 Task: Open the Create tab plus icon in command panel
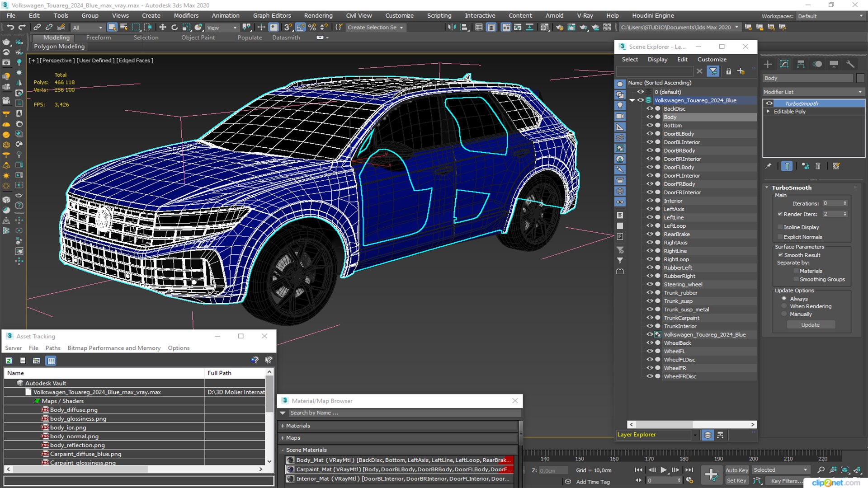point(768,64)
